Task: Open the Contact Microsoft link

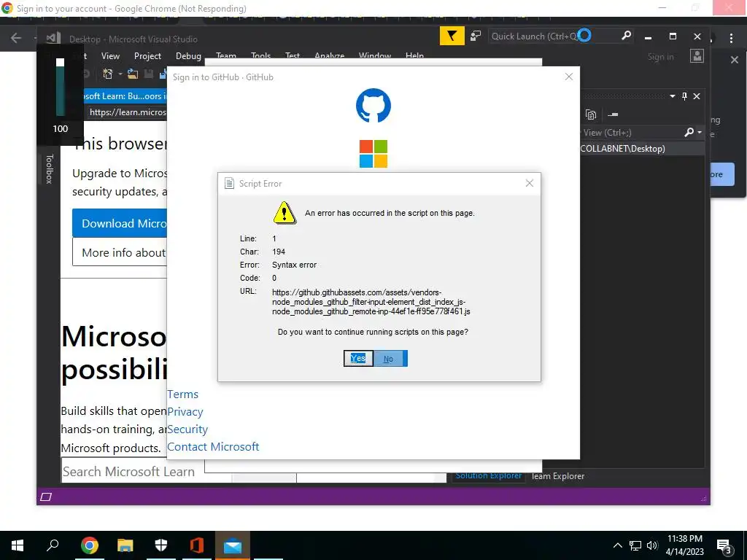Action: pyautogui.click(x=213, y=447)
